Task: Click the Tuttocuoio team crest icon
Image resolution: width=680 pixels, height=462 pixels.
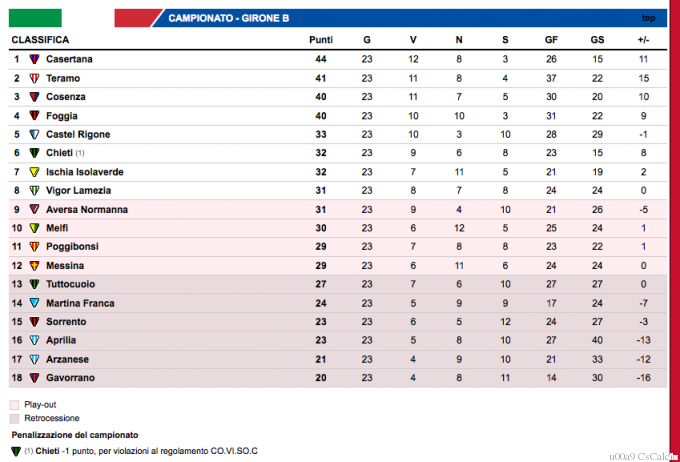Action: [35, 284]
